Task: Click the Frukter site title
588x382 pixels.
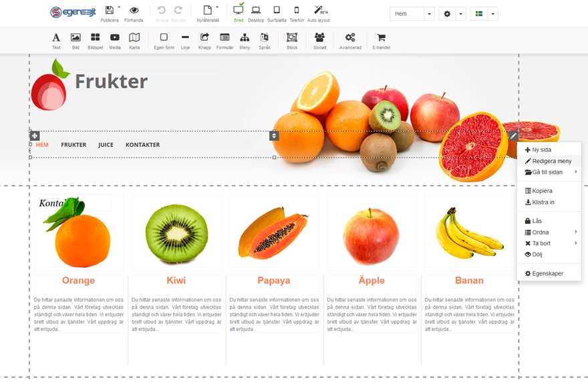Action: tap(112, 81)
